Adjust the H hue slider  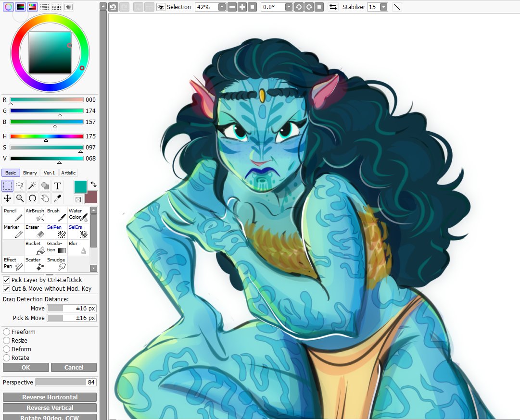(47, 136)
